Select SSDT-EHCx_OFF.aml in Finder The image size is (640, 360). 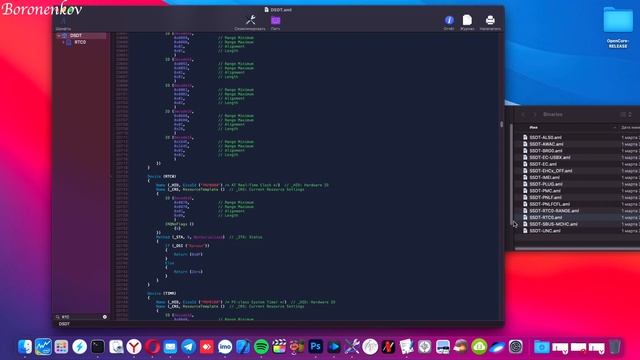point(551,171)
